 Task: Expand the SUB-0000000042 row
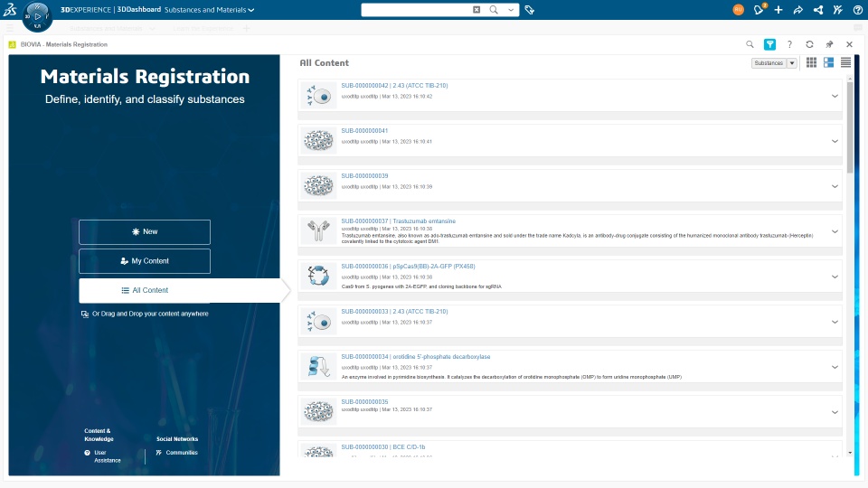pos(835,97)
